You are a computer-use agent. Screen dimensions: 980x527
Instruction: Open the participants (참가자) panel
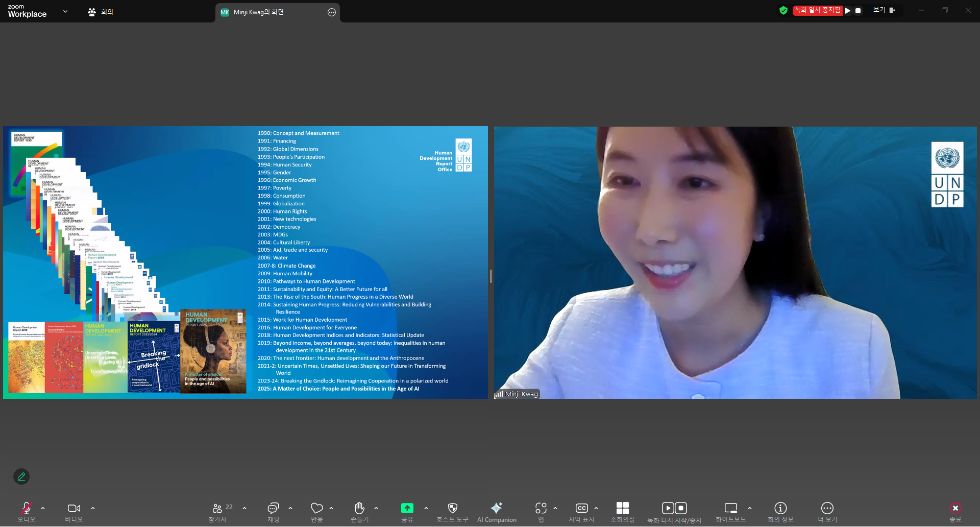click(218, 512)
